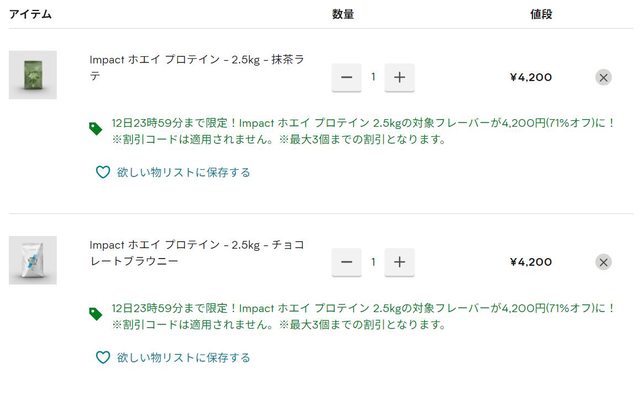640x397 pixels.
Task: Click the チョコレートブラウニー quantity number field
Action: (x=373, y=262)
